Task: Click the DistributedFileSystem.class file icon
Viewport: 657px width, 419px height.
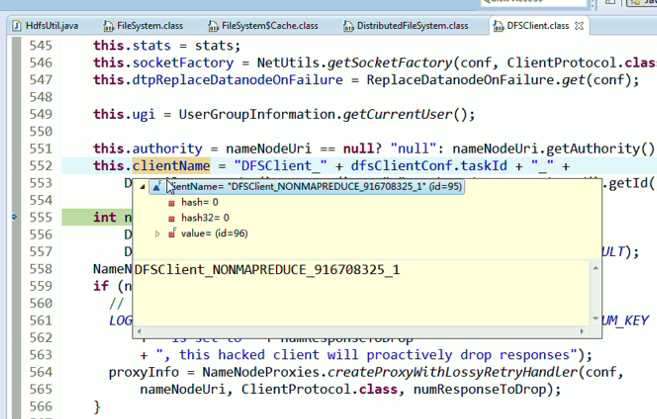Action: click(x=349, y=26)
